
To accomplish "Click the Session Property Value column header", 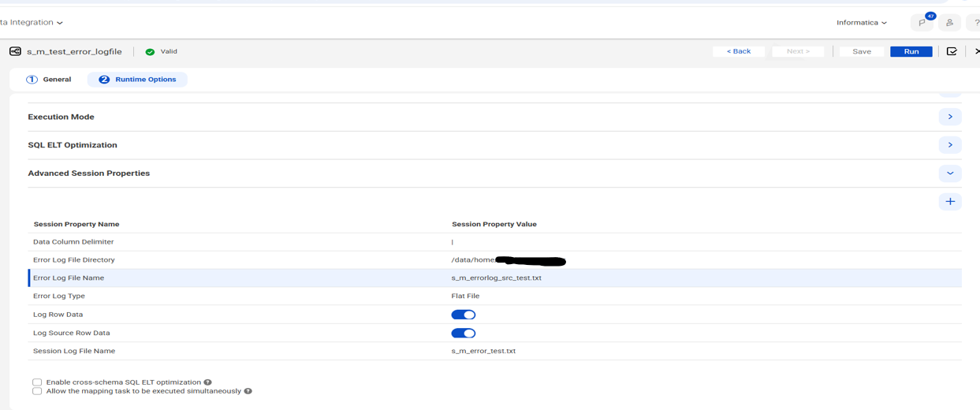I will click(494, 225).
